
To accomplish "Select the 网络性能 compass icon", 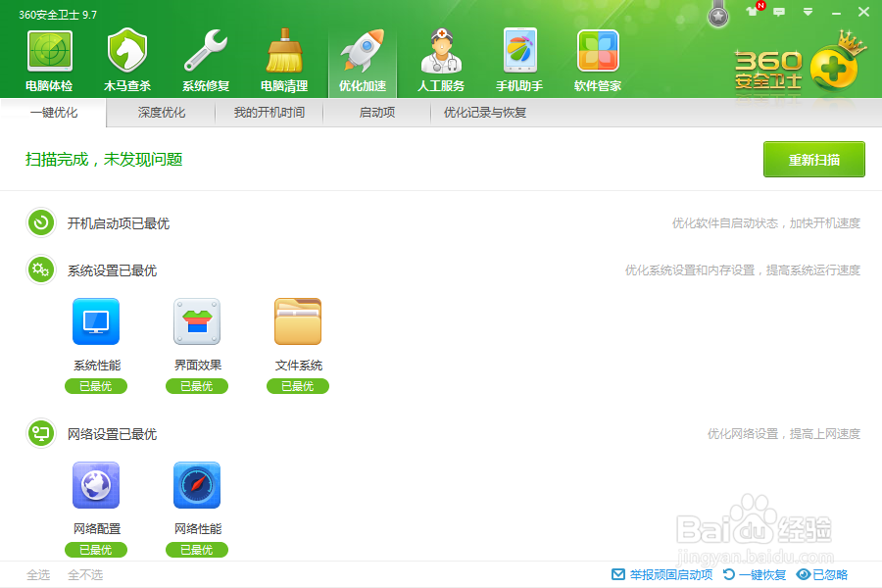I will [x=197, y=485].
